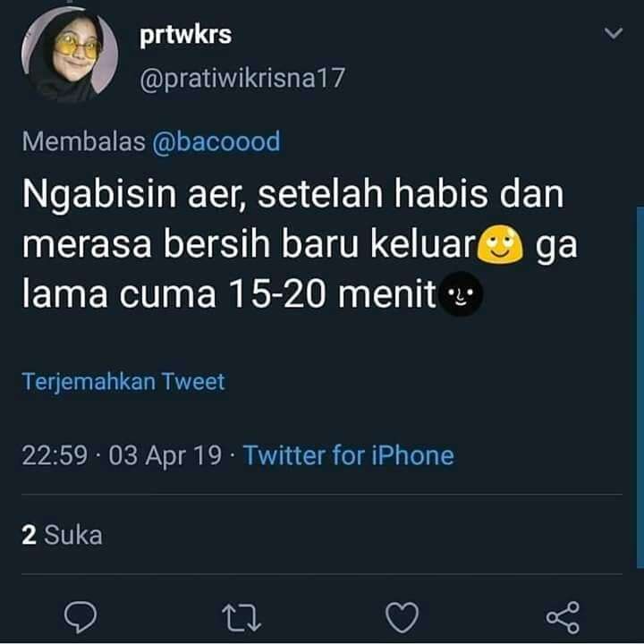Viewport: 644px width, 644px height.
Task: Click Terjemahkan Tweet to translate
Action: coord(123,382)
